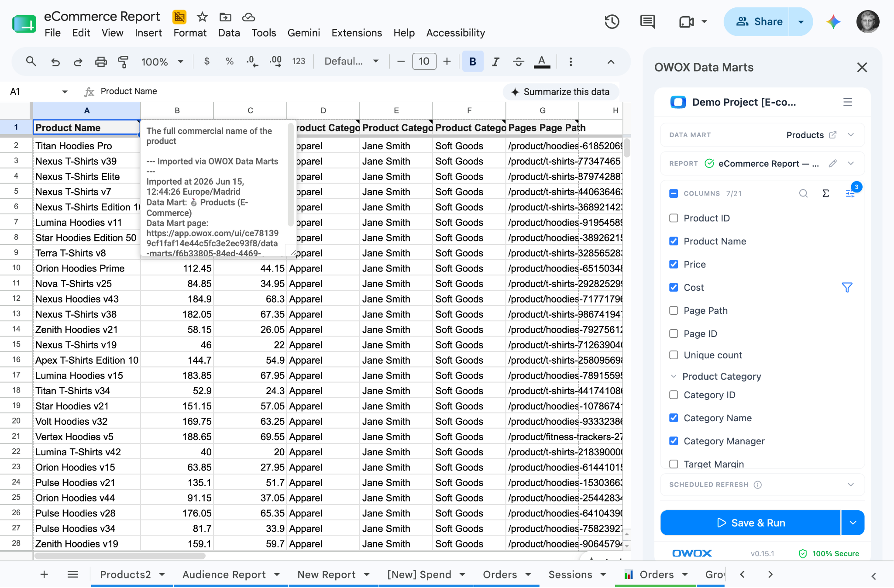Toggle the select-all COLUMNS checkbox
The image size is (894, 588).
[x=674, y=193]
